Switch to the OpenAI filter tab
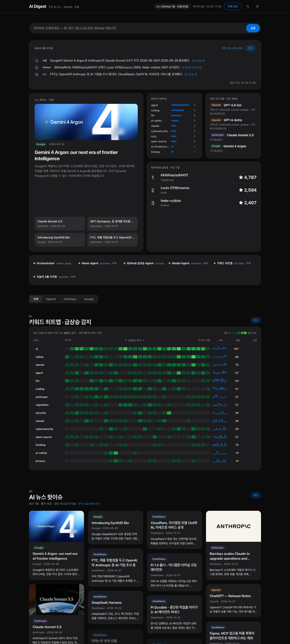 (51, 299)
